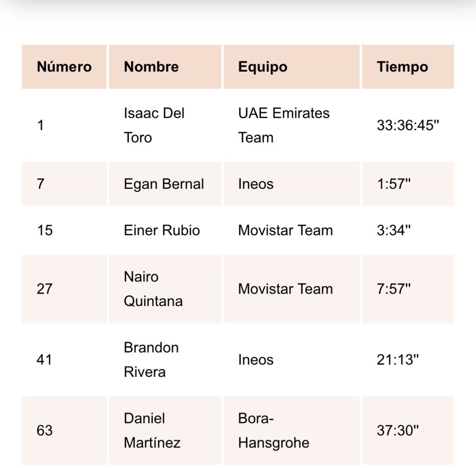476x468 pixels.
Task: Select the Brandon Rivera name cell
Action: pyautogui.click(x=151, y=360)
